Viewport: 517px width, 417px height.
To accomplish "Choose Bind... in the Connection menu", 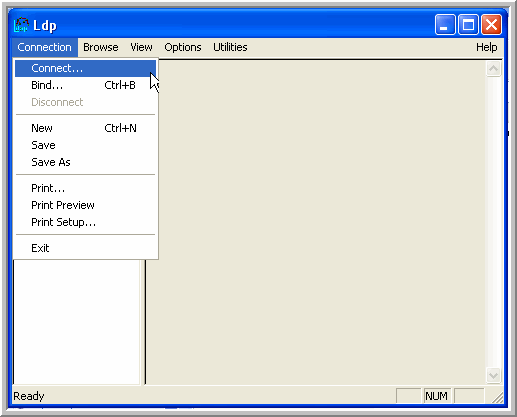I will [x=85, y=85].
